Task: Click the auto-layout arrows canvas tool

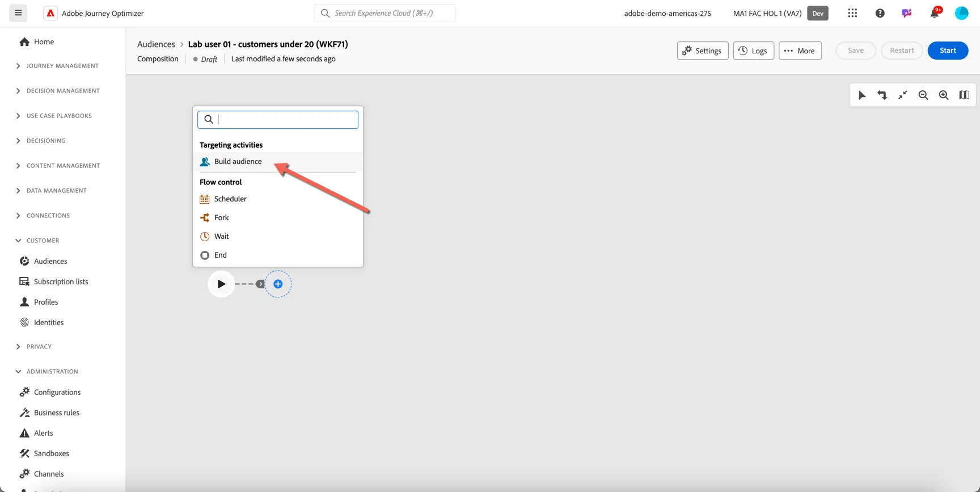Action: pyautogui.click(x=882, y=95)
